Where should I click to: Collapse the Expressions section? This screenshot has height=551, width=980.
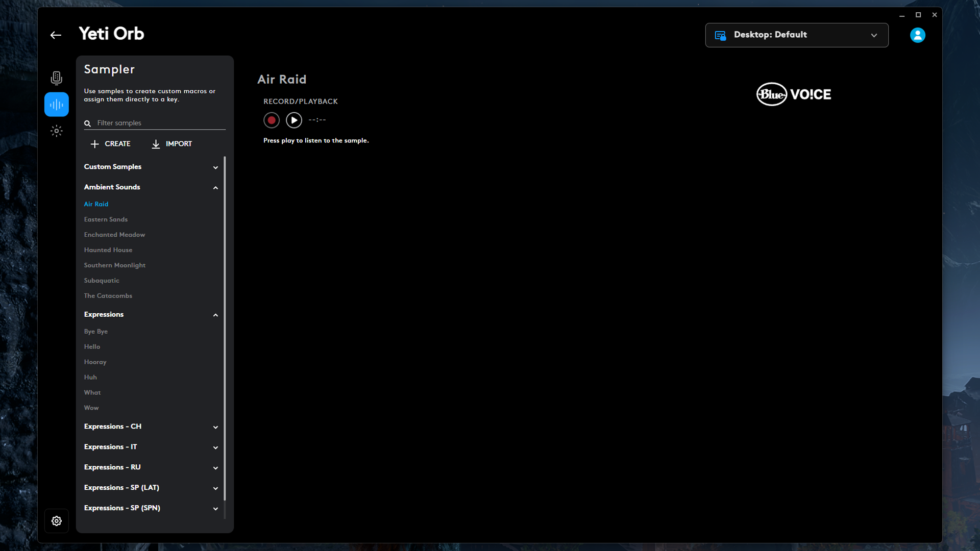[151, 315]
